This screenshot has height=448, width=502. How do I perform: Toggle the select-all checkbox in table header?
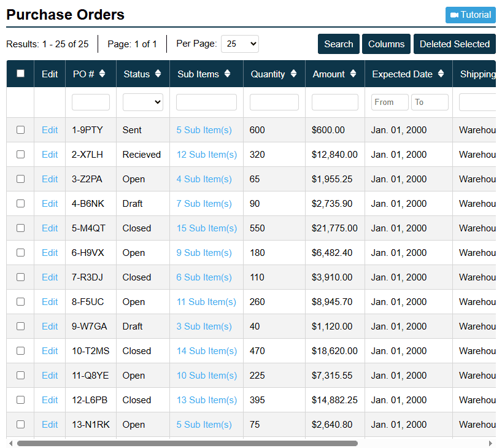pos(20,74)
